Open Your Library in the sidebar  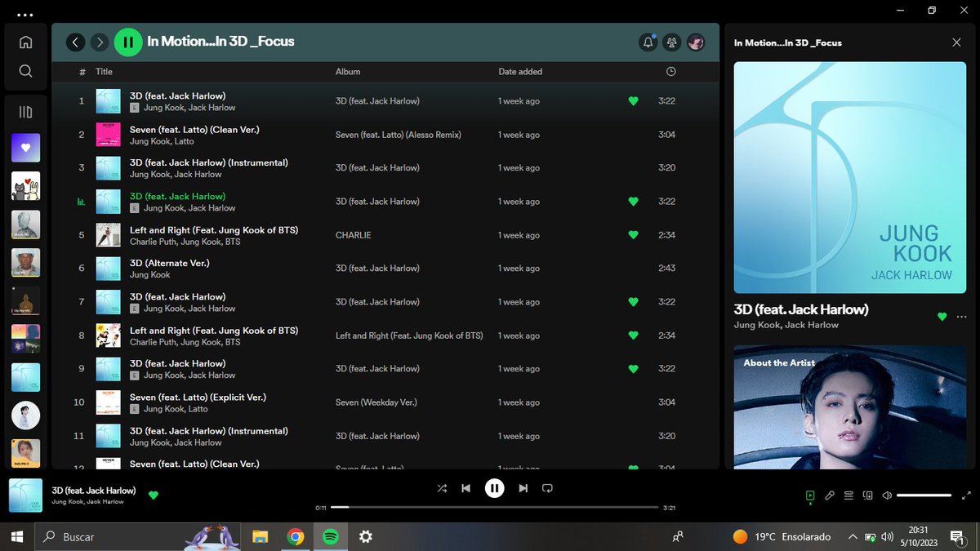coord(25,112)
